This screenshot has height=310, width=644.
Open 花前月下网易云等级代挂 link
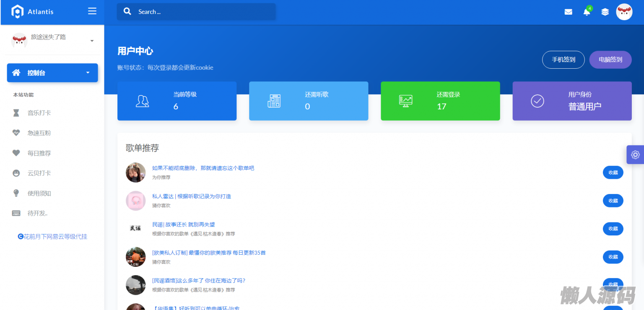(52, 237)
